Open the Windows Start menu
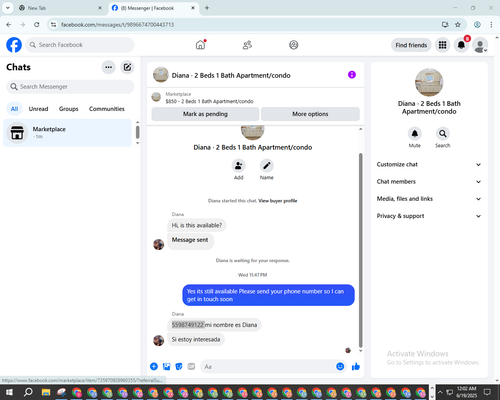The width and height of the screenshot is (500, 400). (9, 392)
